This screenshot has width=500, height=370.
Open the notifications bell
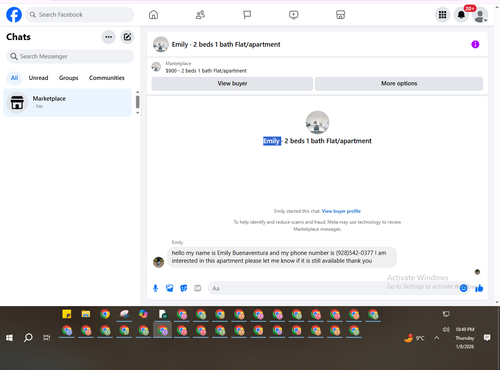461,15
